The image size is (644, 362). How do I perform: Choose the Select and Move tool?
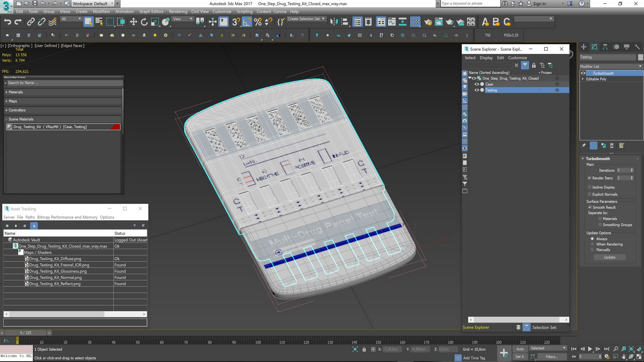pyautogui.click(x=133, y=22)
